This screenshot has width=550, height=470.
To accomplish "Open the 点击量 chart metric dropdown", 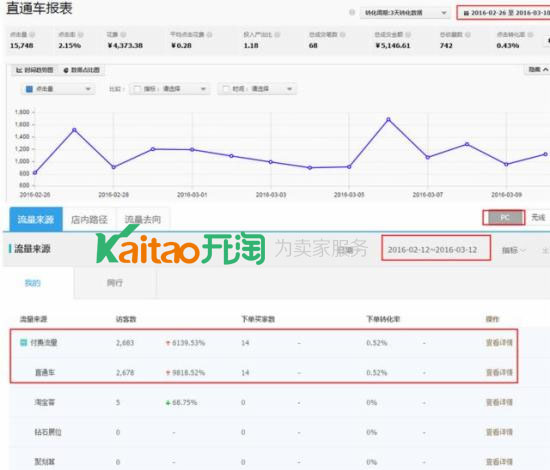I will (58, 89).
